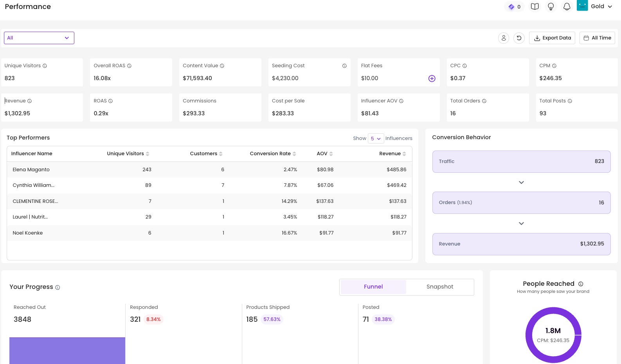The width and height of the screenshot is (621, 364).
Task: Show info for Total Posts
Action: 570,101
